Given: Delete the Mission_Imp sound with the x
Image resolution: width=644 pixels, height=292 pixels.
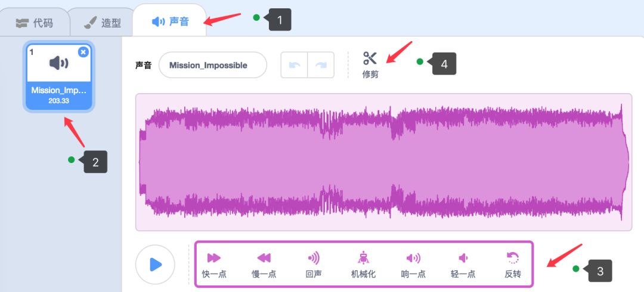Looking at the screenshot, I should tap(83, 52).
